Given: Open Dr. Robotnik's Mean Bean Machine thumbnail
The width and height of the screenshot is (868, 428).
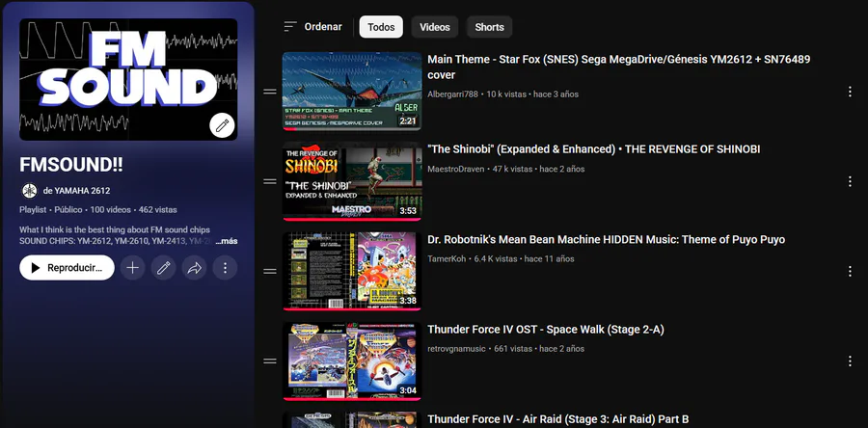Looking at the screenshot, I should 352,271.
